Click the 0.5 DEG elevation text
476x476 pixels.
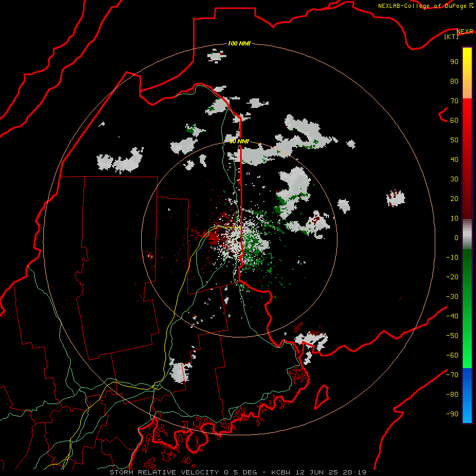click(x=241, y=472)
